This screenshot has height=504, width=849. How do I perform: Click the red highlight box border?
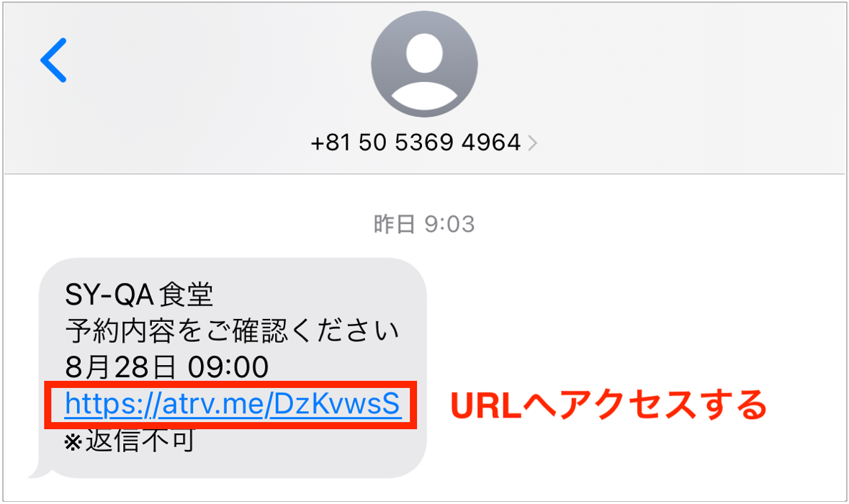pos(230,383)
